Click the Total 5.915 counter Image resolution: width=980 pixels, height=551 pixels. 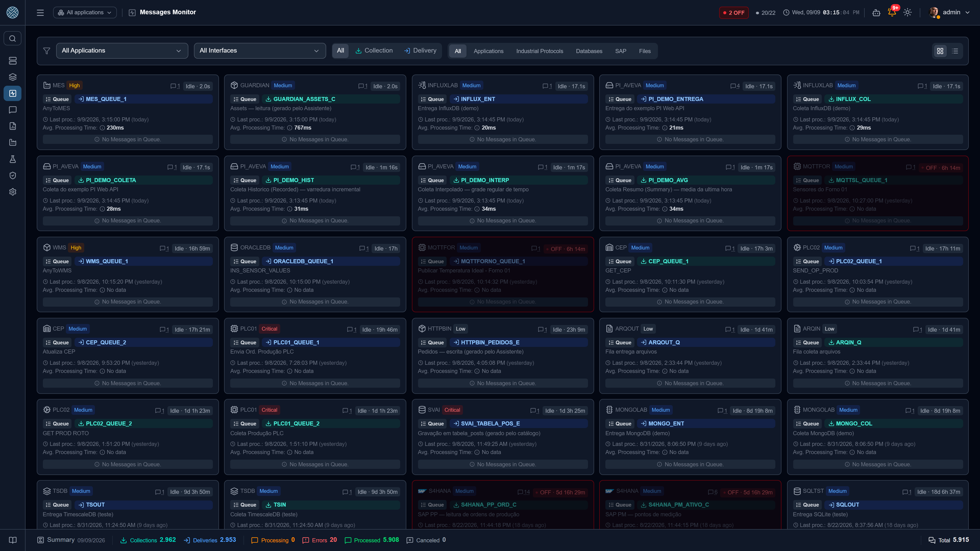948,540
